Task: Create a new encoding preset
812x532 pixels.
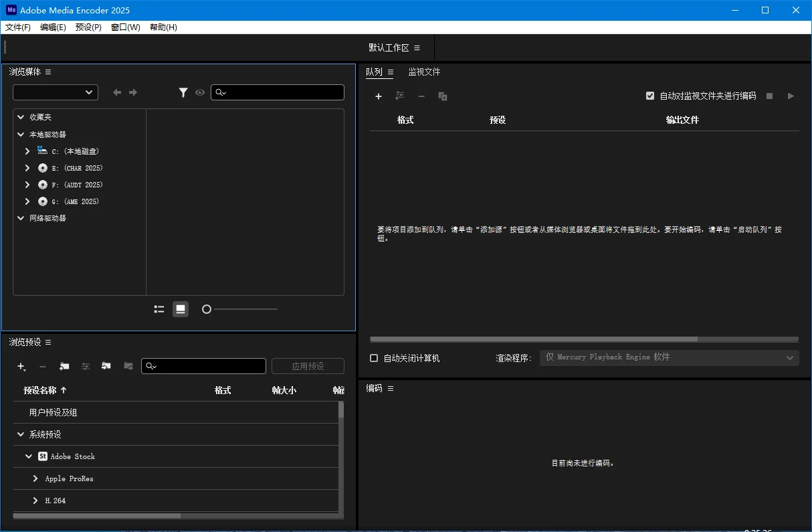Action: (21, 367)
